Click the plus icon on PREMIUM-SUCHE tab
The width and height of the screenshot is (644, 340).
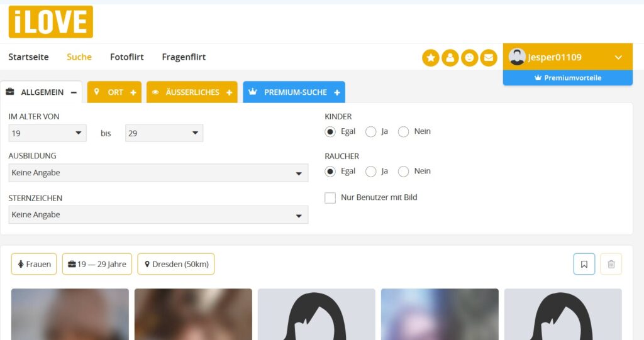pyautogui.click(x=337, y=92)
